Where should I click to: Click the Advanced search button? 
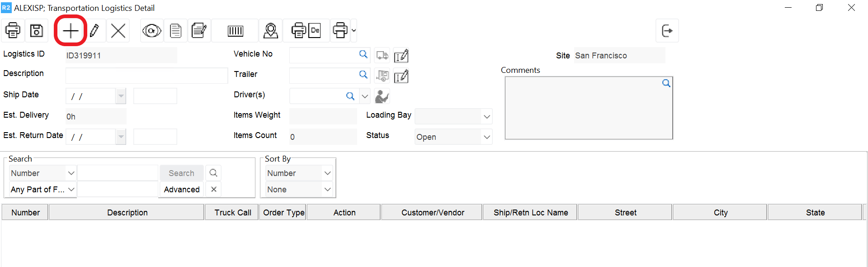point(182,190)
